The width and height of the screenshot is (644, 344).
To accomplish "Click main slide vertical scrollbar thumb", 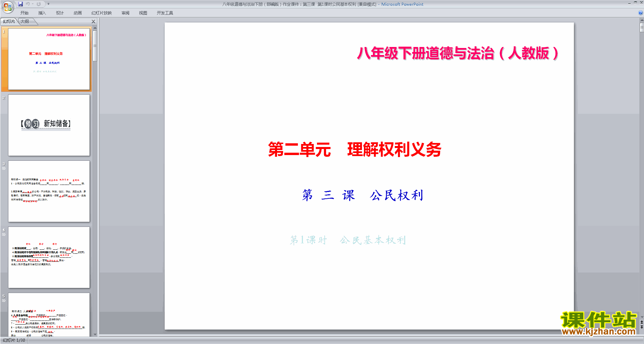I will pyautogui.click(x=642, y=27).
